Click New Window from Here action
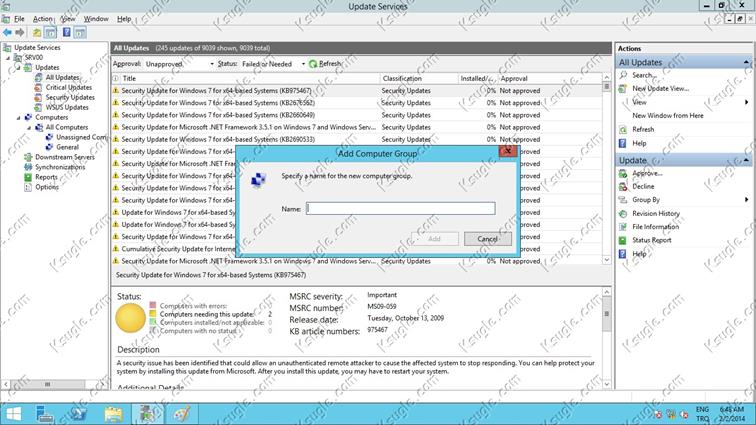 pyautogui.click(x=668, y=116)
